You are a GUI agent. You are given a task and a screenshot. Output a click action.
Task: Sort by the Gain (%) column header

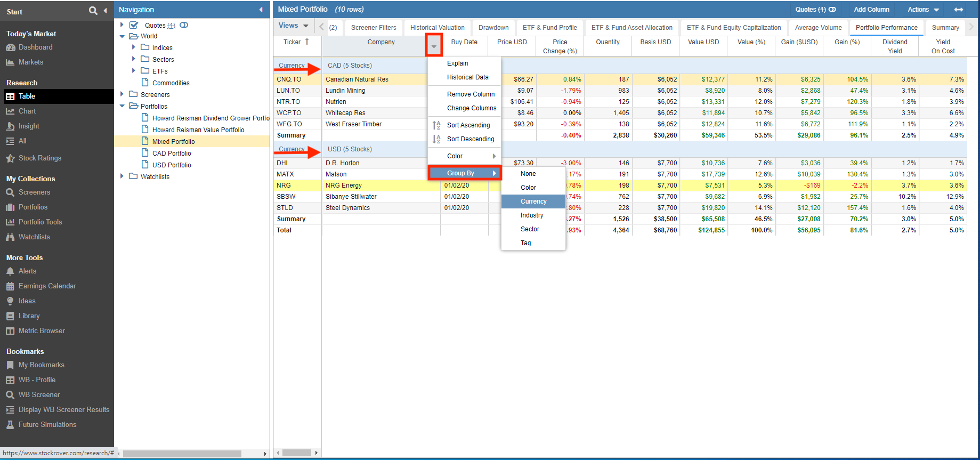tap(847, 46)
